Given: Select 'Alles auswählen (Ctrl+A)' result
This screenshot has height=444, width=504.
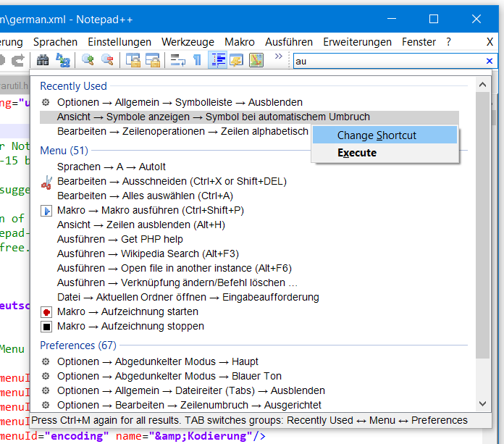Looking at the screenshot, I should click(x=145, y=196).
